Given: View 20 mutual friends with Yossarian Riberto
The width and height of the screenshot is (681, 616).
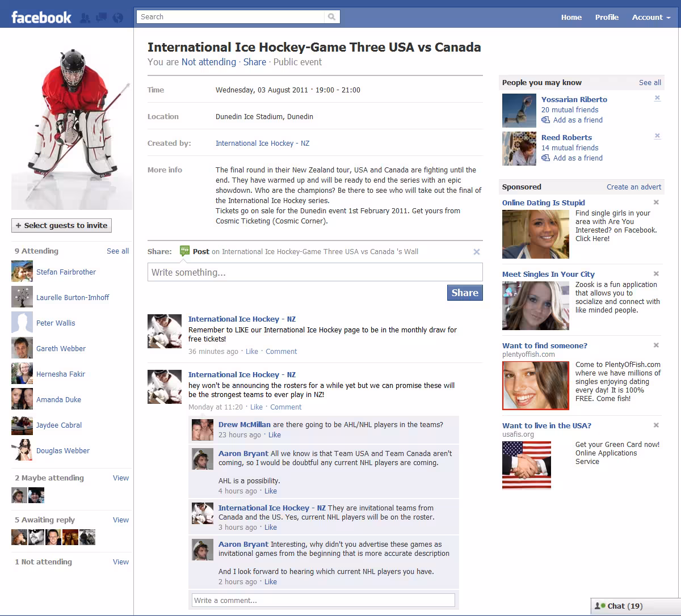Looking at the screenshot, I should point(570,109).
